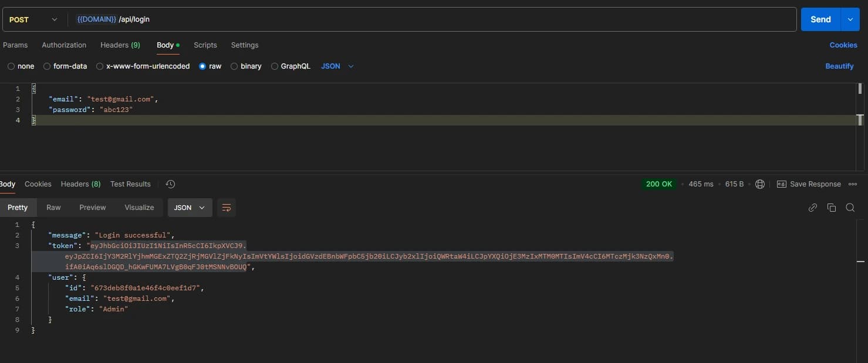Switch to the Headers (9) request tab
The height and width of the screenshot is (363, 868).
(x=120, y=45)
